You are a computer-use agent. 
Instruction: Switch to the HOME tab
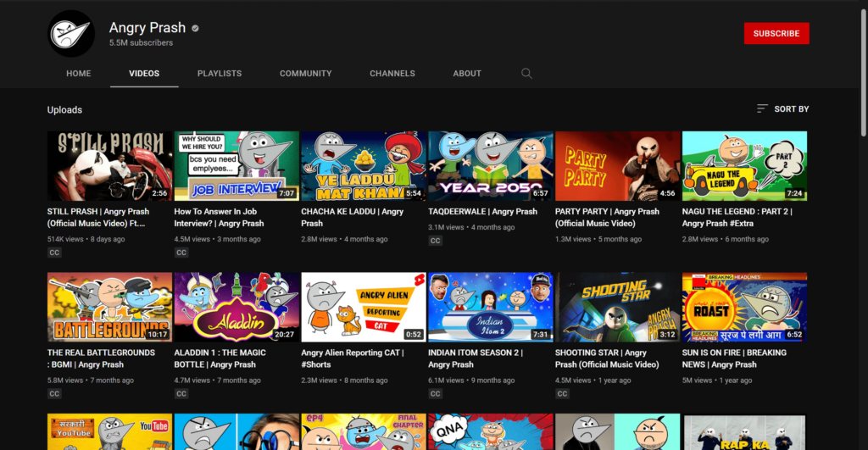[x=79, y=73]
